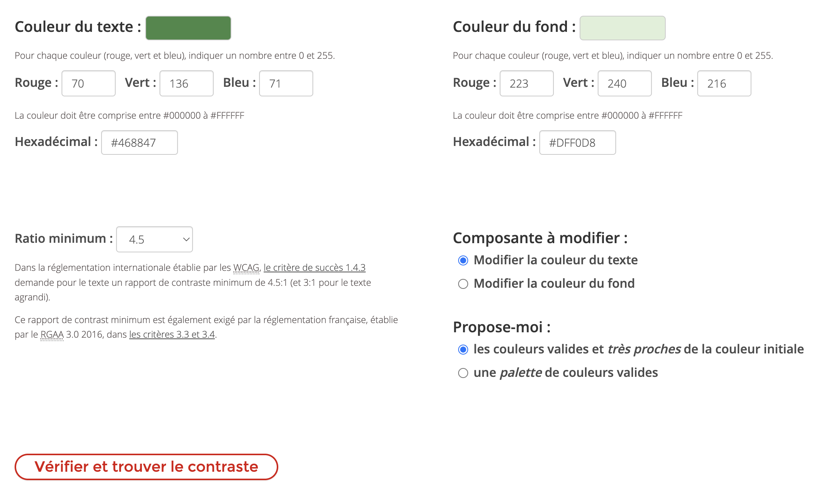Focus text color Bleu field
The width and height of the screenshot is (821, 504).
point(286,83)
